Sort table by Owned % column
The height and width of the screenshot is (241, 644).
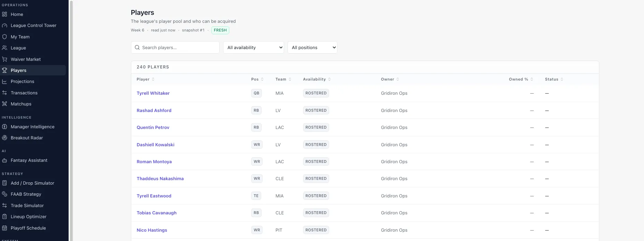[x=521, y=79]
